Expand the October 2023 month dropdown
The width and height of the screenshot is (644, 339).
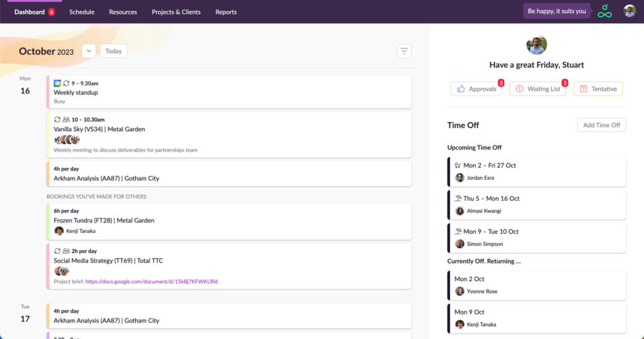[89, 51]
